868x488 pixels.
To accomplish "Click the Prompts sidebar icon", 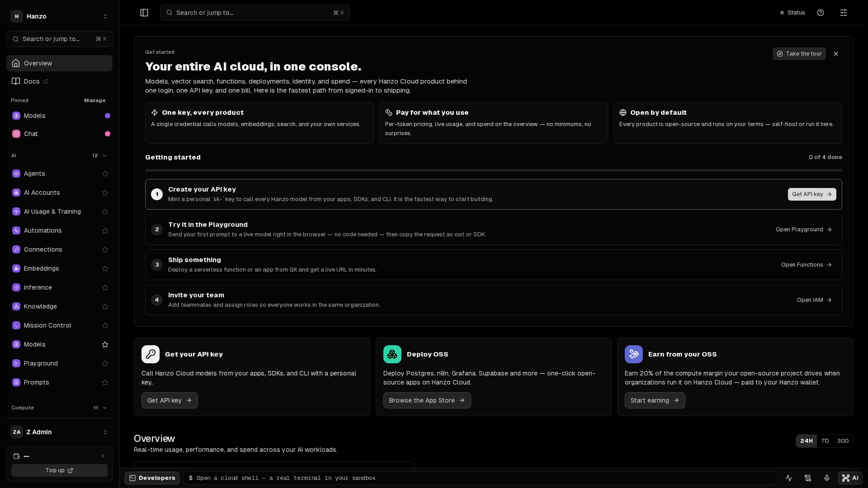I will coord(16,382).
